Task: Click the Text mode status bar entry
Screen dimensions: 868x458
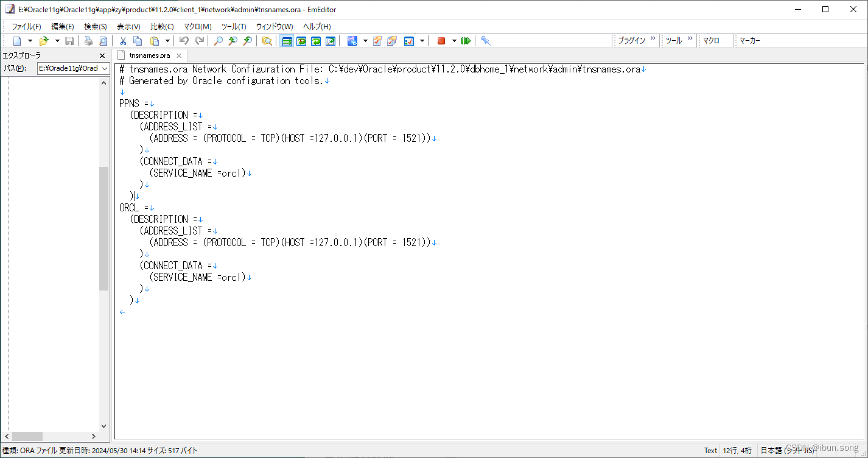Action: point(710,451)
